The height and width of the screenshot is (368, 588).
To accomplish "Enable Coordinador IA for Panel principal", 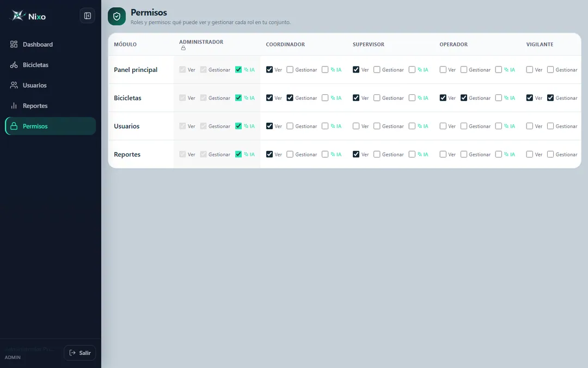I will click(325, 69).
